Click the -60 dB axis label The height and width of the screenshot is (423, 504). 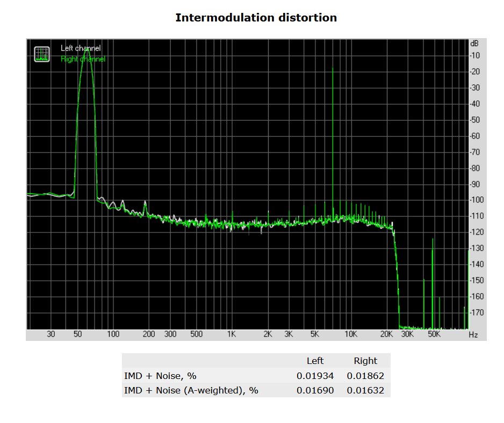(x=475, y=136)
